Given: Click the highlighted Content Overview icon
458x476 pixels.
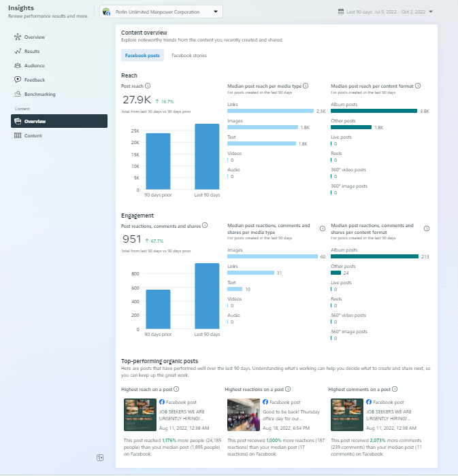Looking at the screenshot, I should pos(18,121).
